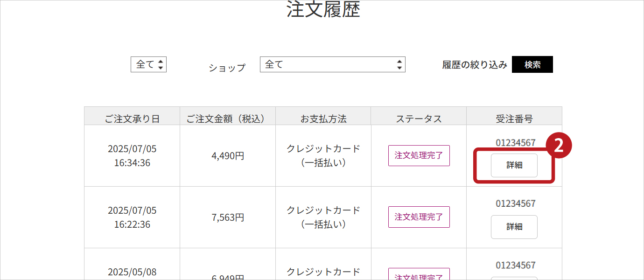Click the 4,490円 order amount cell

(x=228, y=156)
